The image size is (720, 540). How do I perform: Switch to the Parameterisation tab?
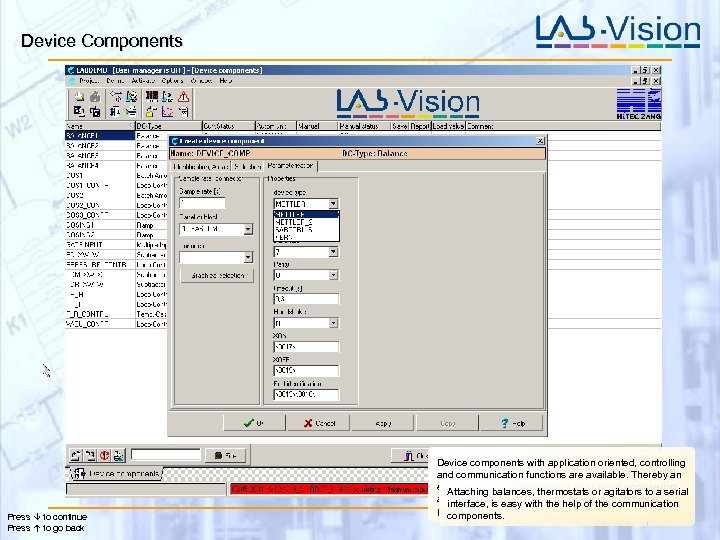tap(290, 166)
